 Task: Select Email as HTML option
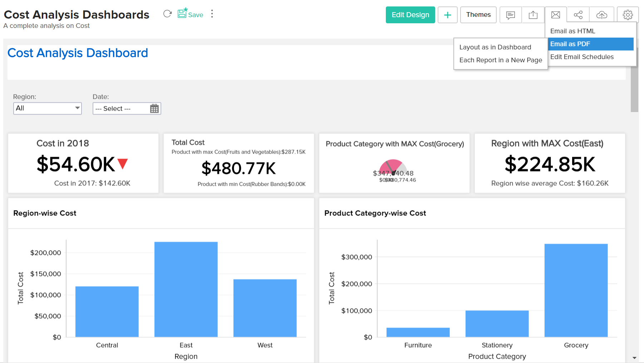point(572,31)
